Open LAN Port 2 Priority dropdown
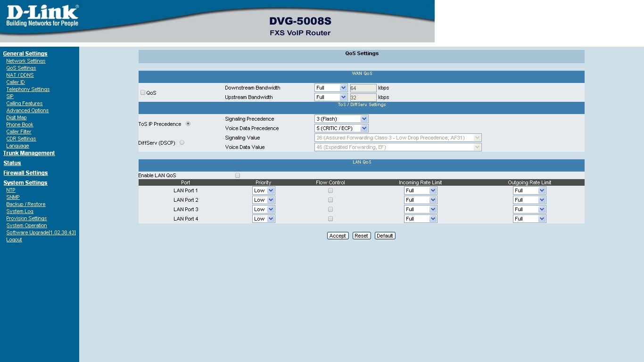This screenshot has height=362, width=644. (264, 200)
